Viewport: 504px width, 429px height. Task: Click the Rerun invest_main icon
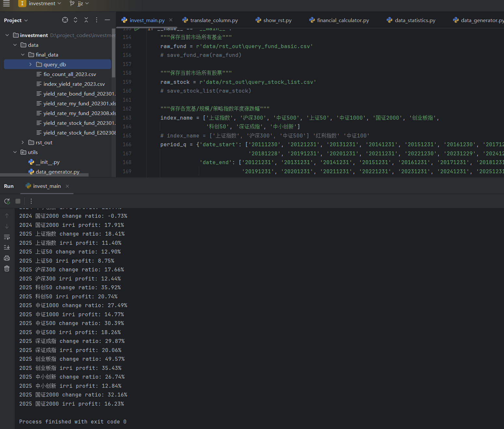click(7, 201)
